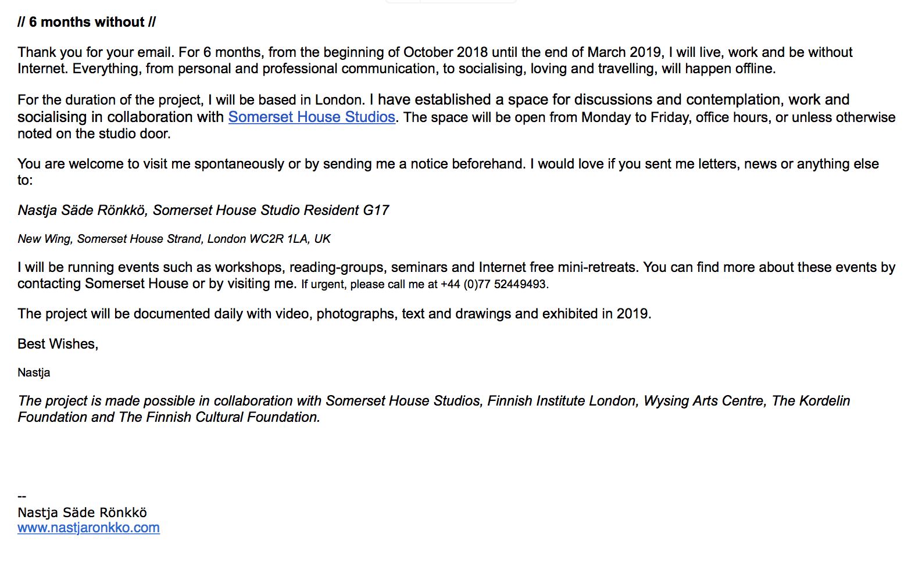Viewport: 922px width, 588px height.
Task: Click the 'Foundation and The Finnish Cultural Foundation' line
Action: pyautogui.click(x=169, y=417)
